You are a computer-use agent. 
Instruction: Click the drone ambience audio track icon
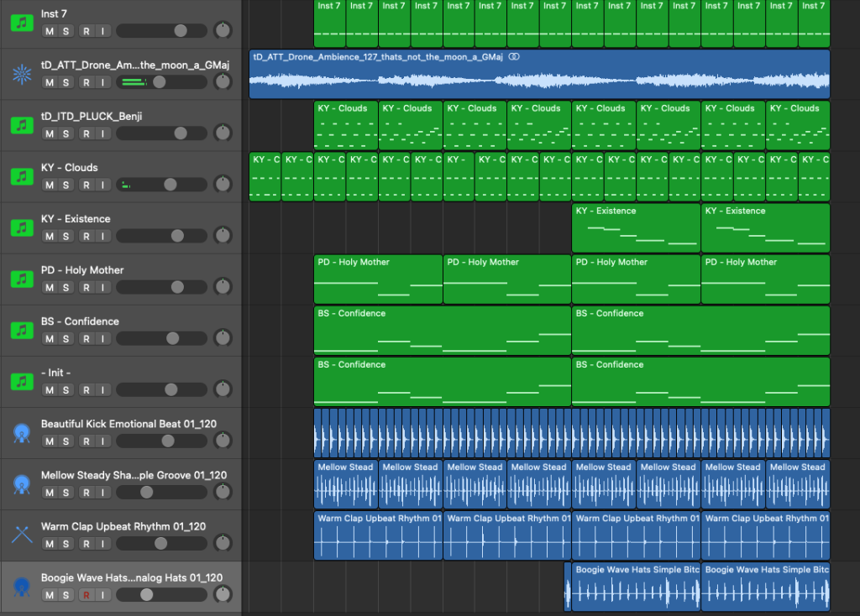(x=21, y=74)
